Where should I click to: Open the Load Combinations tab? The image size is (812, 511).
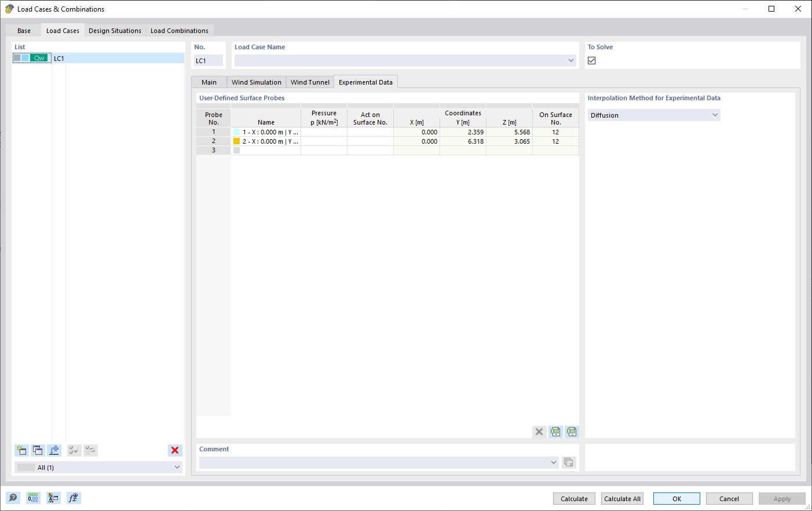[179, 30]
